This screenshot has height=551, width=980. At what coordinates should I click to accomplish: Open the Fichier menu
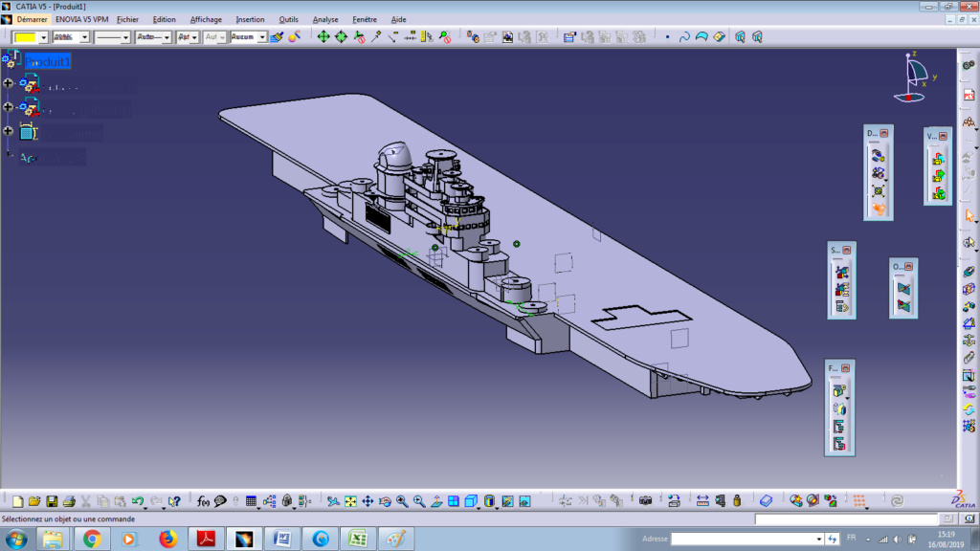127,19
